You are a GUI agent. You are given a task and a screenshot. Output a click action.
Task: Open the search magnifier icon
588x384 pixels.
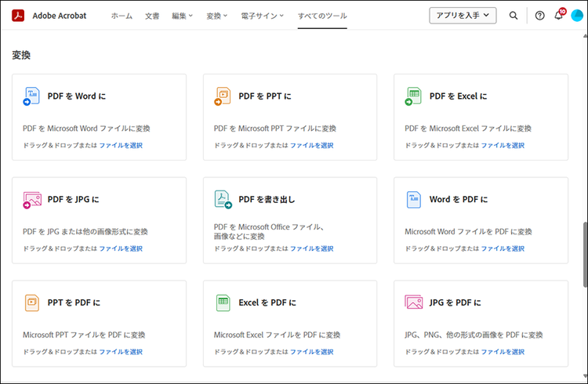pos(514,16)
